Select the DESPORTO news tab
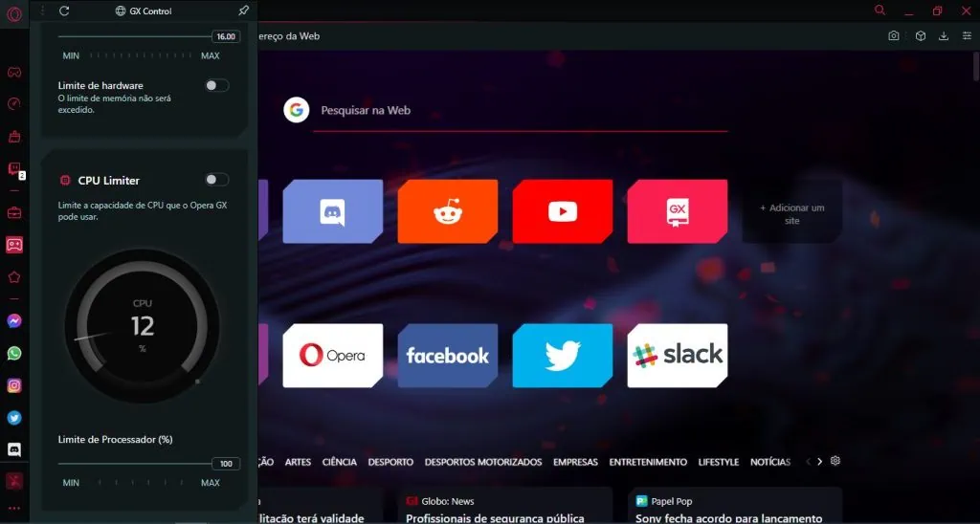980x524 pixels. pyautogui.click(x=390, y=462)
